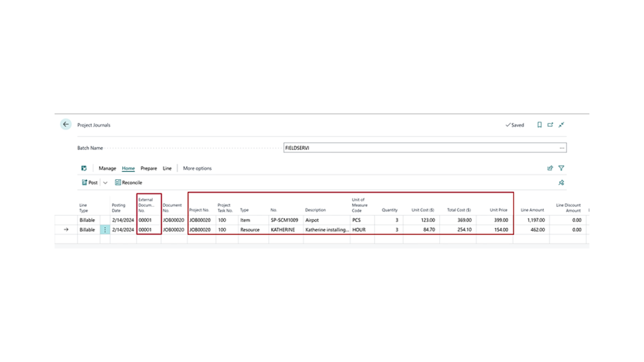Click the Line Amount column header
This screenshot has height=362, width=644.
[x=532, y=210]
